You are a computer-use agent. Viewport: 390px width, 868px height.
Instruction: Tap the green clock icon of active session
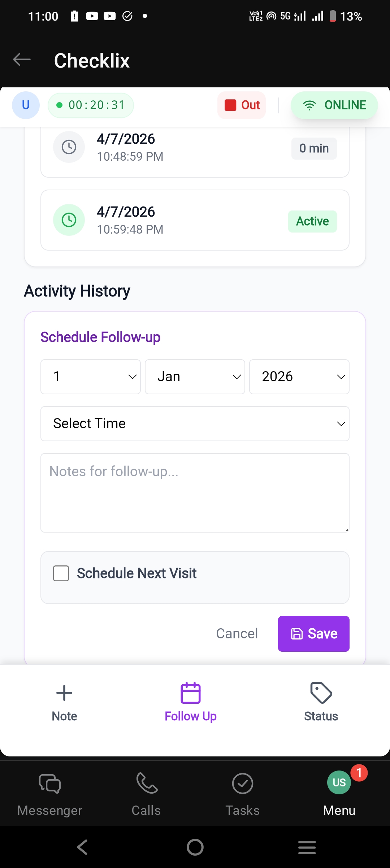click(x=69, y=220)
